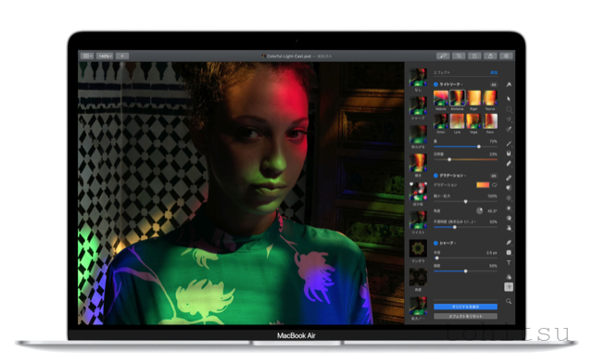Select the Pen tool

click(509, 243)
